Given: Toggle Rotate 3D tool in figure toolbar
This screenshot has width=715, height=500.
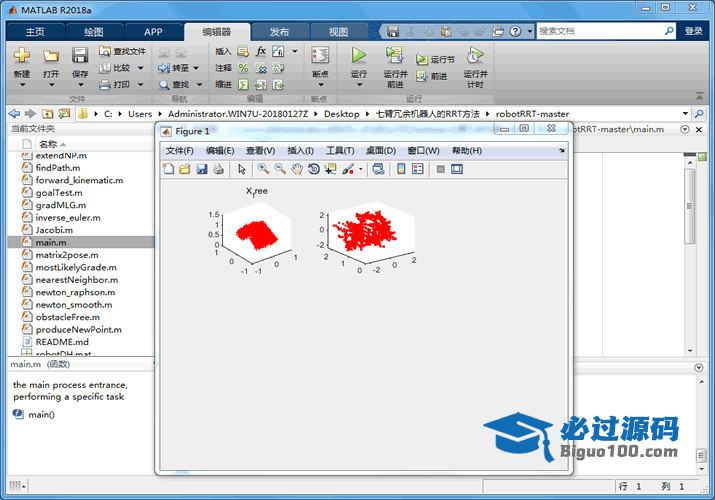Looking at the screenshot, I should coord(314,169).
